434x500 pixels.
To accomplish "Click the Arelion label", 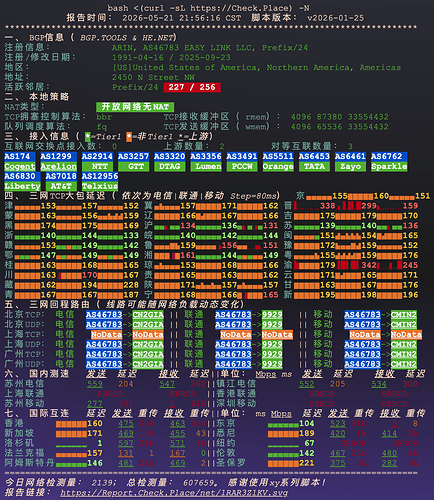I will click(x=58, y=166).
